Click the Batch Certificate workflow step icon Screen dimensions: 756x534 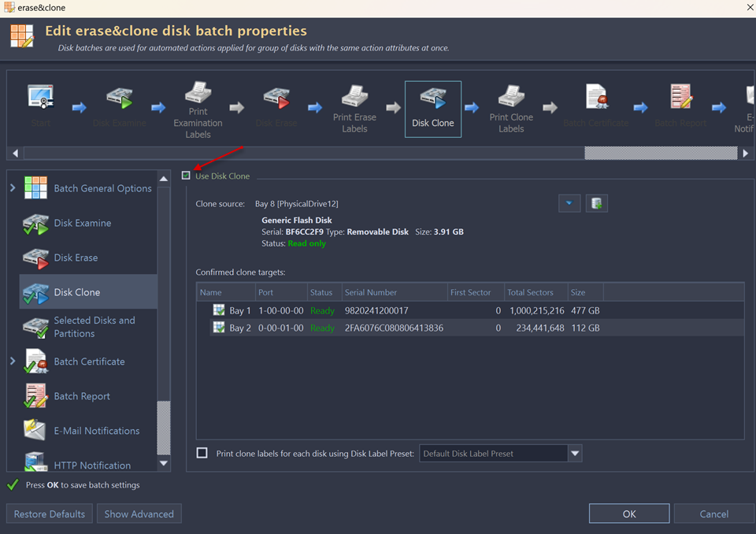pyautogui.click(x=595, y=98)
